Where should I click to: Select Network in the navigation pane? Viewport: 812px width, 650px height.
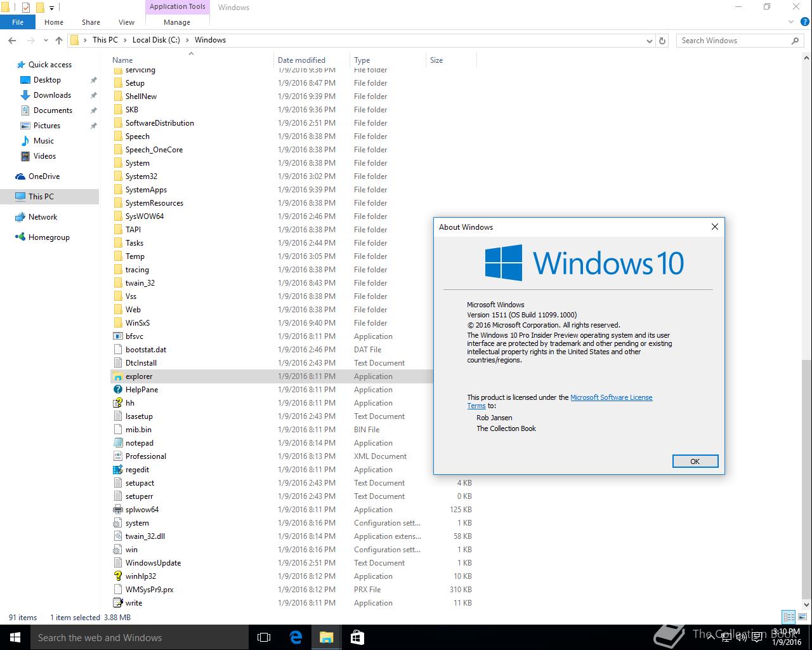coord(43,217)
